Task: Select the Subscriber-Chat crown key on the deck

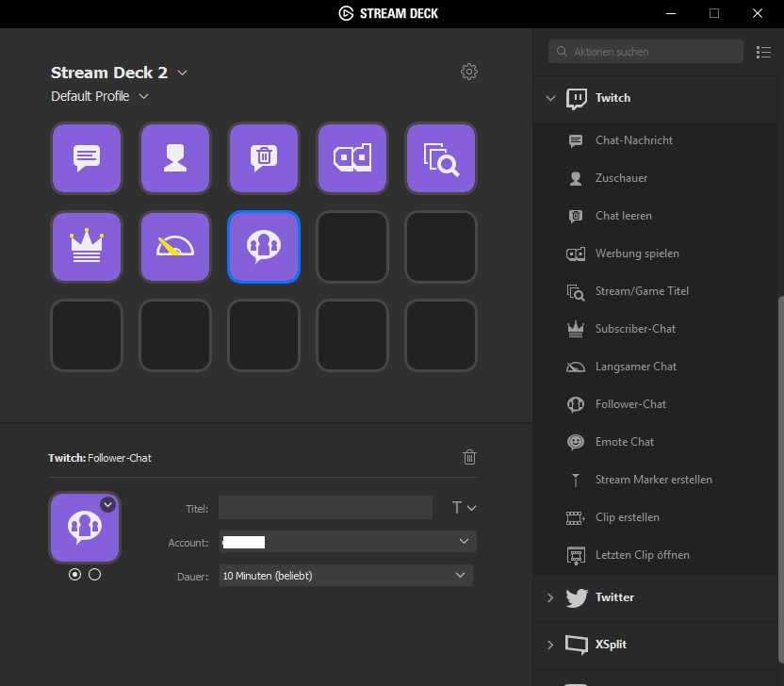Action: 87,247
